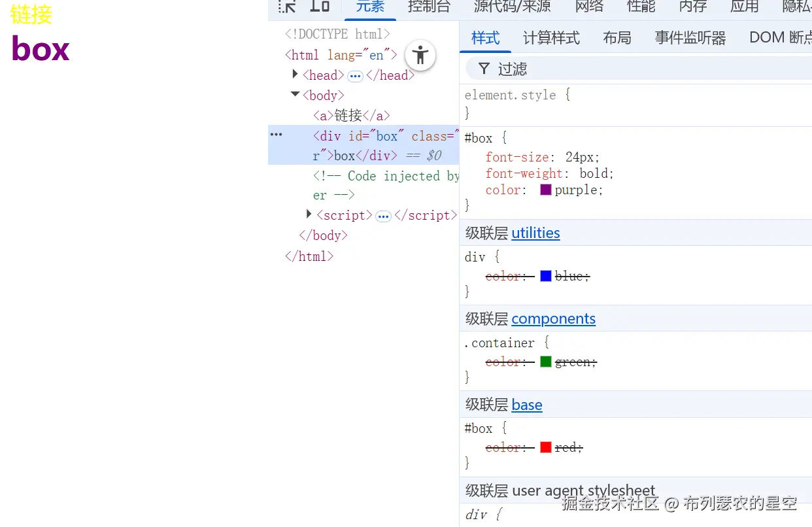Open the accessibility floating button
The width and height of the screenshot is (812, 527).
420,55
